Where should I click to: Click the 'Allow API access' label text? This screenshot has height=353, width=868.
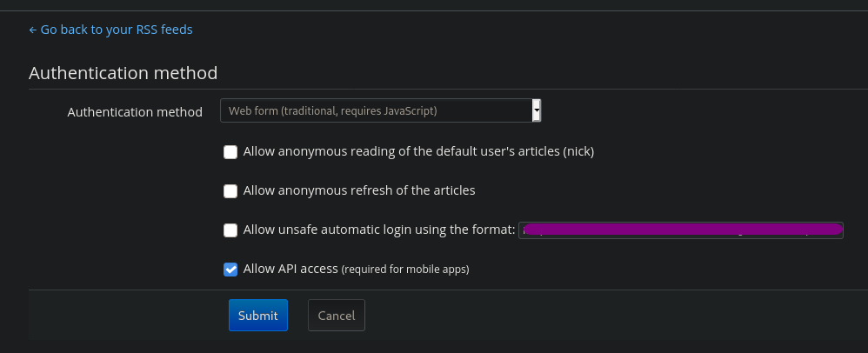pos(290,269)
